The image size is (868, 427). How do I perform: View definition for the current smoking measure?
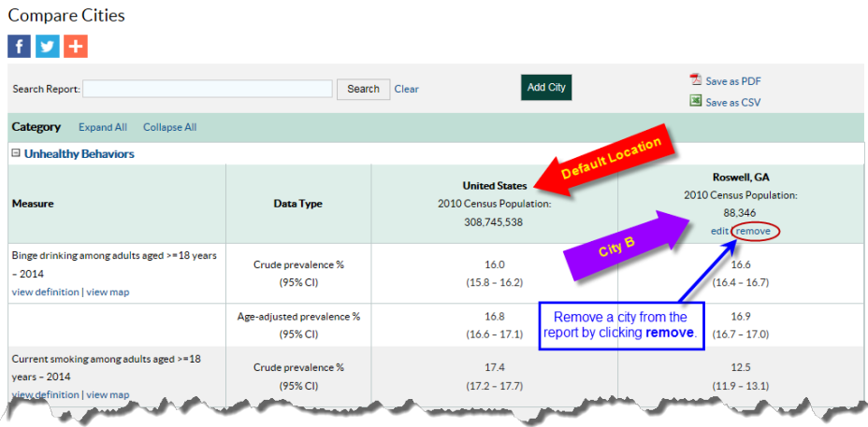click(x=46, y=395)
